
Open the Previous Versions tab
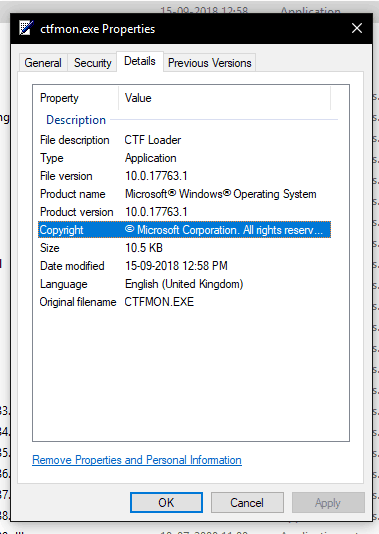[x=210, y=63]
